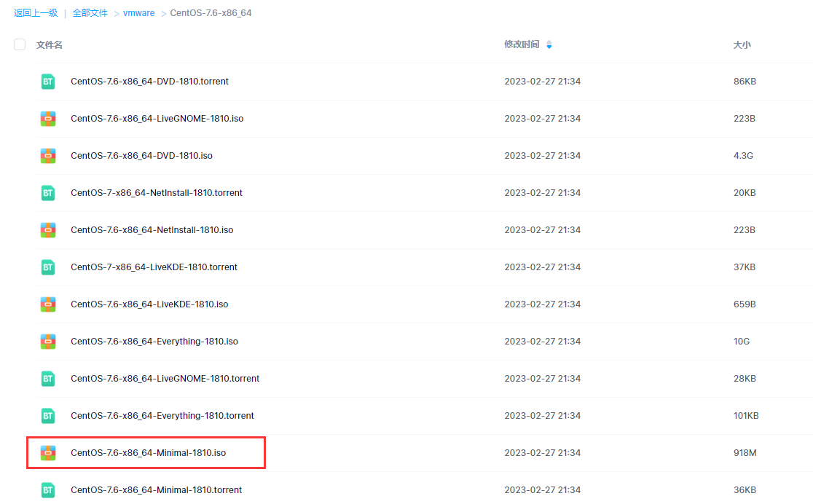Viewport: 813px width, 504px height.
Task: Toggle the 修改时间 sort arrow
Action: click(549, 44)
